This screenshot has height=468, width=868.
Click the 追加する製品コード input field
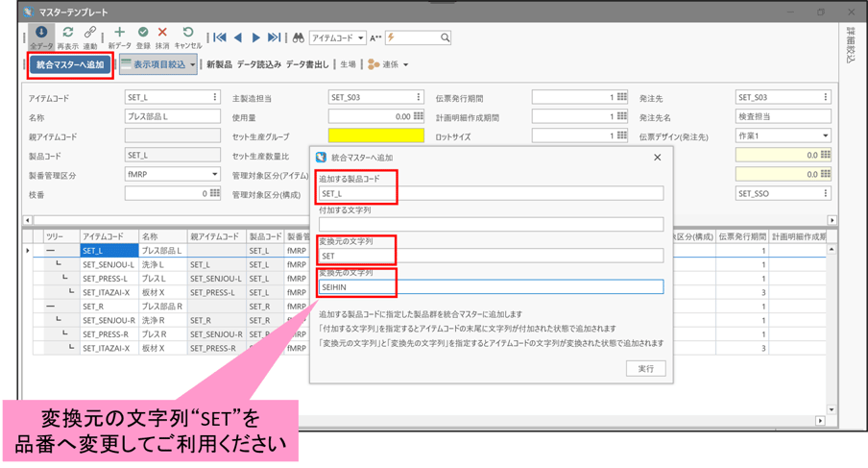[491, 193]
